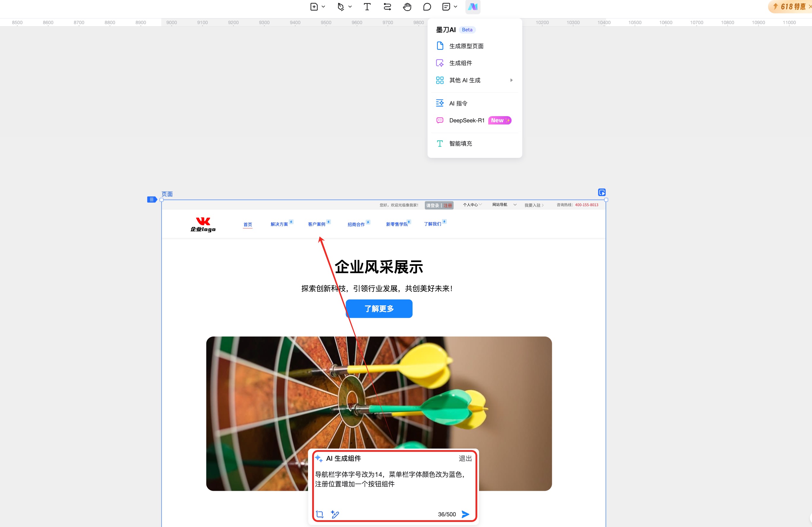Open DeepSeek-R1 menu entry
Screen dimensions: 812x527
(475, 121)
